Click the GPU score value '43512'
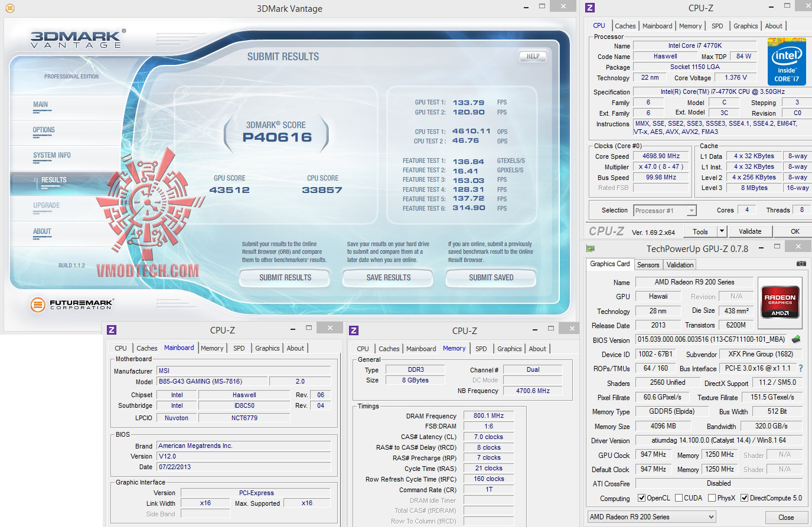 pos(229,190)
